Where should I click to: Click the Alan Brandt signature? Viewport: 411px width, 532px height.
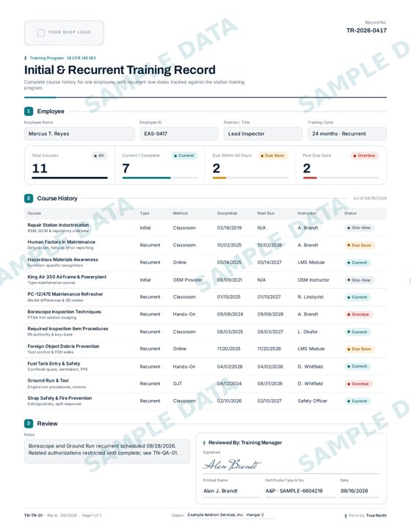(232, 464)
